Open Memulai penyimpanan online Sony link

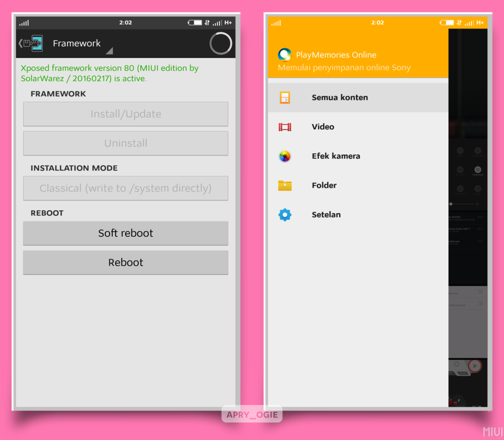[x=344, y=67]
